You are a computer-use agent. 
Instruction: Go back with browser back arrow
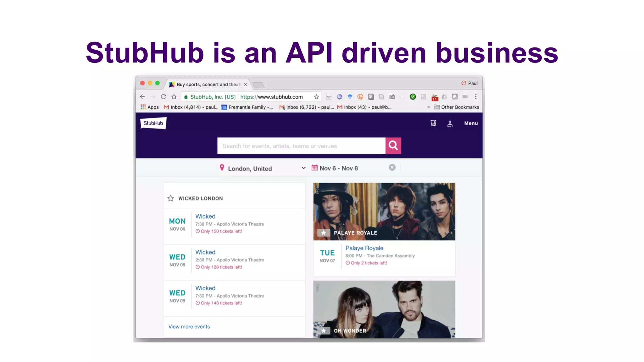142,97
